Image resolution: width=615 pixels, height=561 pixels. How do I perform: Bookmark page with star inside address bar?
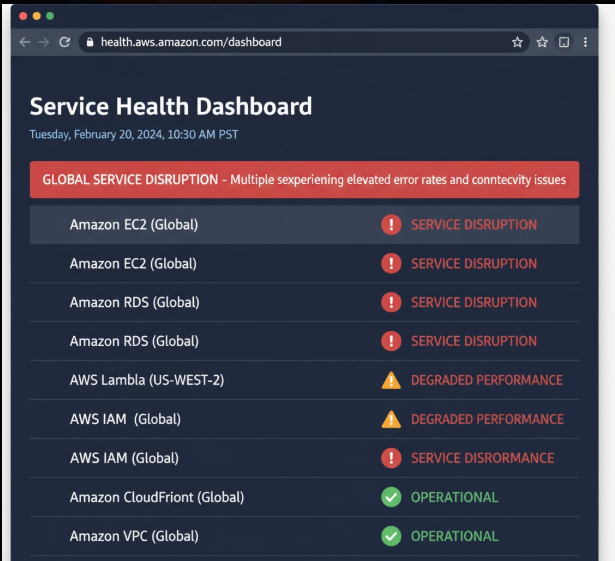click(517, 42)
